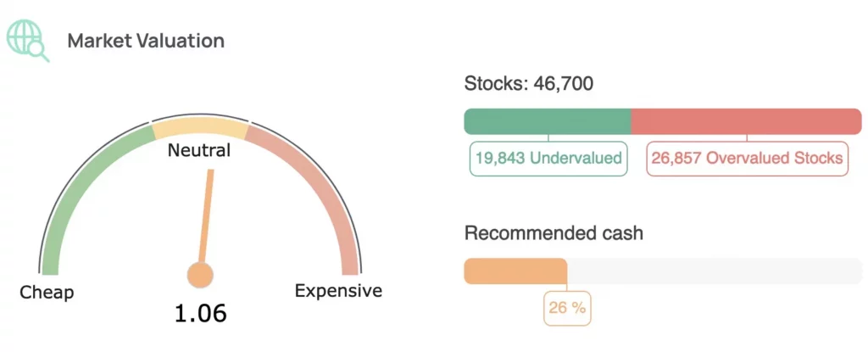This screenshot has width=868, height=352.
Task: Click the globe magnifier Market Valuation icon
Action: pyautogui.click(x=28, y=40)
